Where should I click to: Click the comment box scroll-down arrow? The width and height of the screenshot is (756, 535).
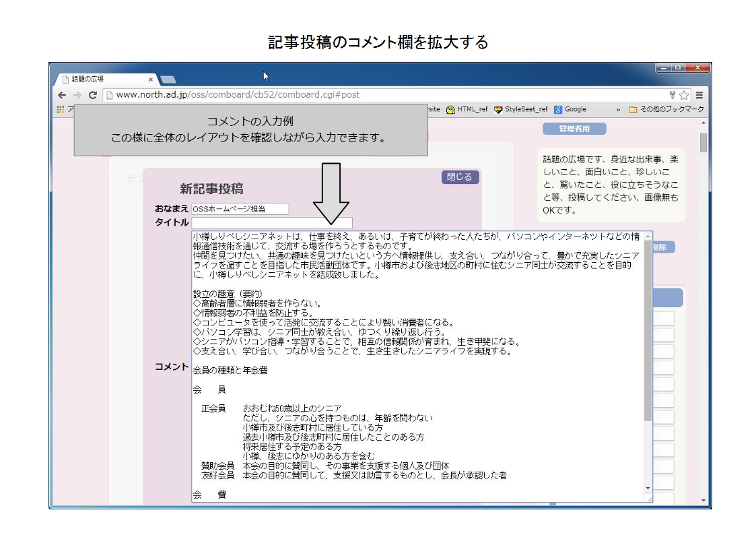[648, 488]
